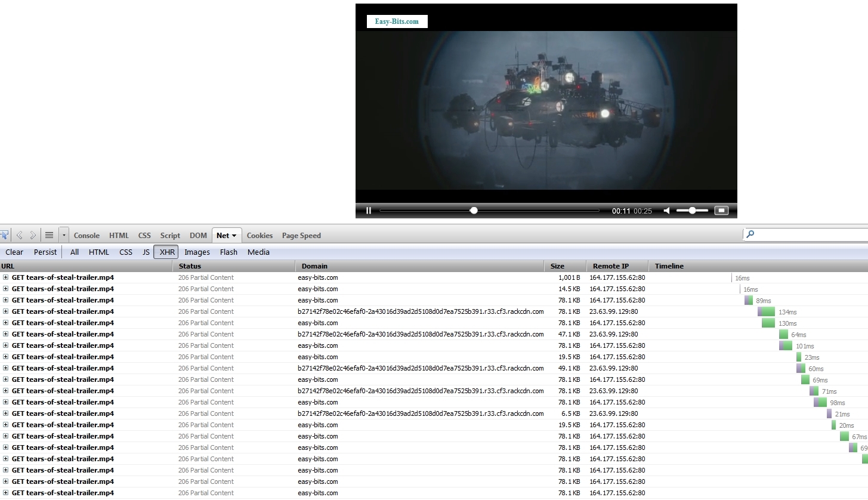The height and width of the screenshot is (500, 868).
Task: Open the Page Speed panel tab
Action: tap(301, 236)
